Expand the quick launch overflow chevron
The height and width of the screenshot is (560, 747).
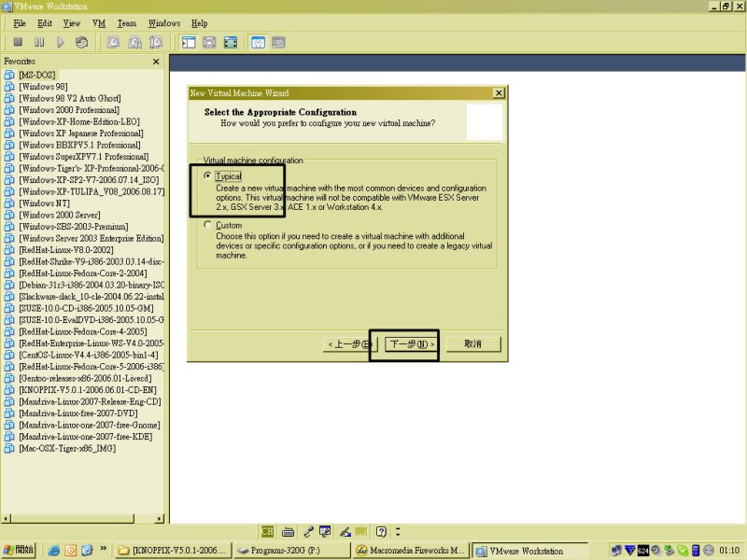[104, 549]
